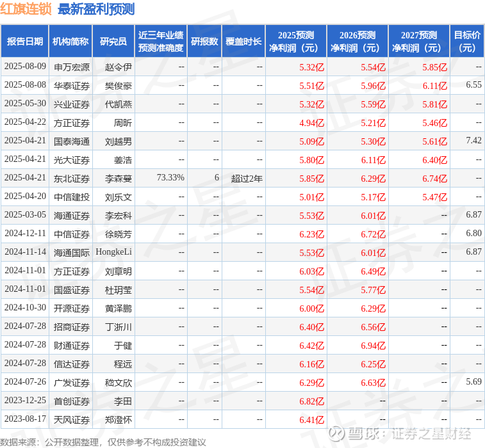Viewport: 485px width, 448px height.
Task: Select the 首创证券 institution cell
Action: coord(72,401)
